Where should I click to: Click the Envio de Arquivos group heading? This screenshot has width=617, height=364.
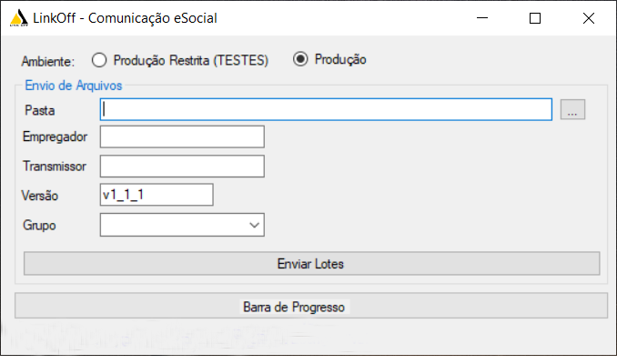click(74, 86)
